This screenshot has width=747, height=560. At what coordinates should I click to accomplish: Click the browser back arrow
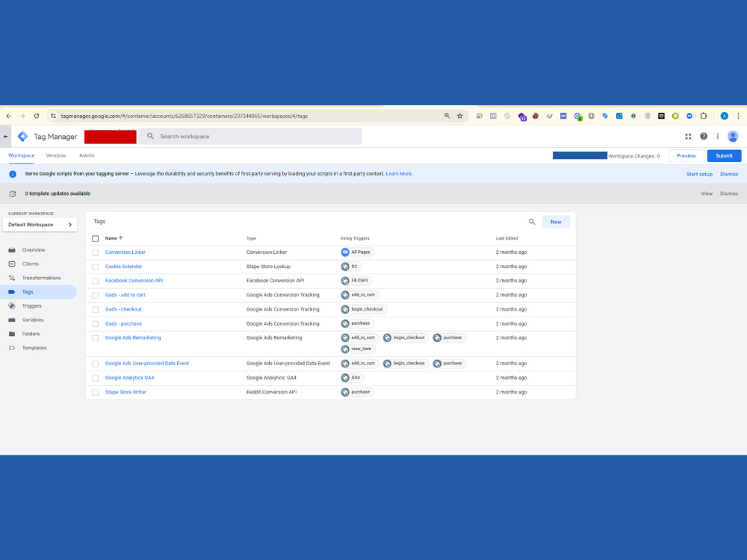tap(8, 116)
